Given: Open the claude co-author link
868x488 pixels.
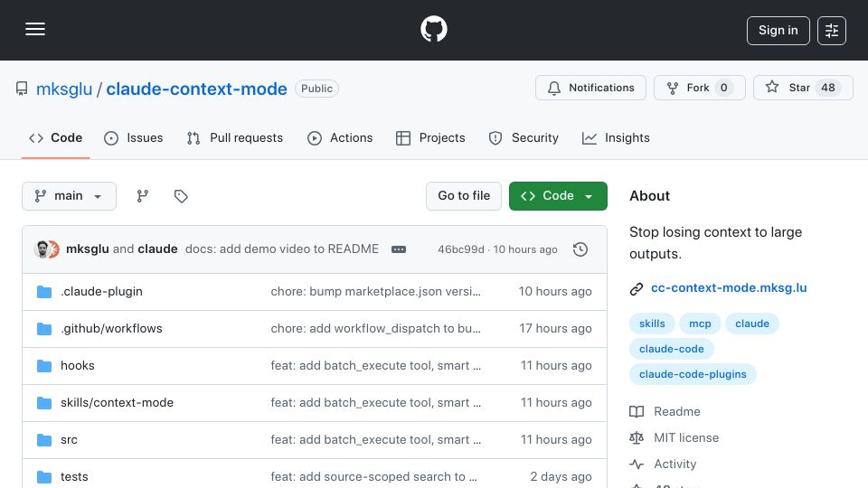Looking at the screenshot, I should pyautogui.click(x=157, y=249).
